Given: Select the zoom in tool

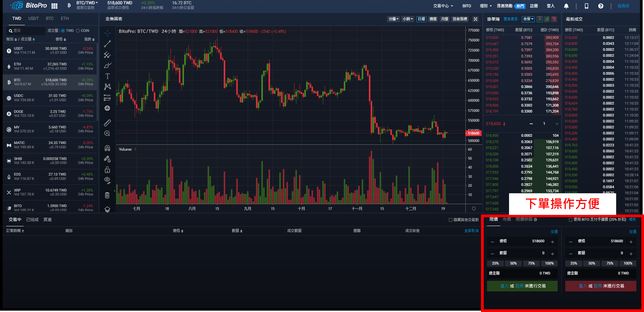Looking at the screenshot, I should click(107, 133).
